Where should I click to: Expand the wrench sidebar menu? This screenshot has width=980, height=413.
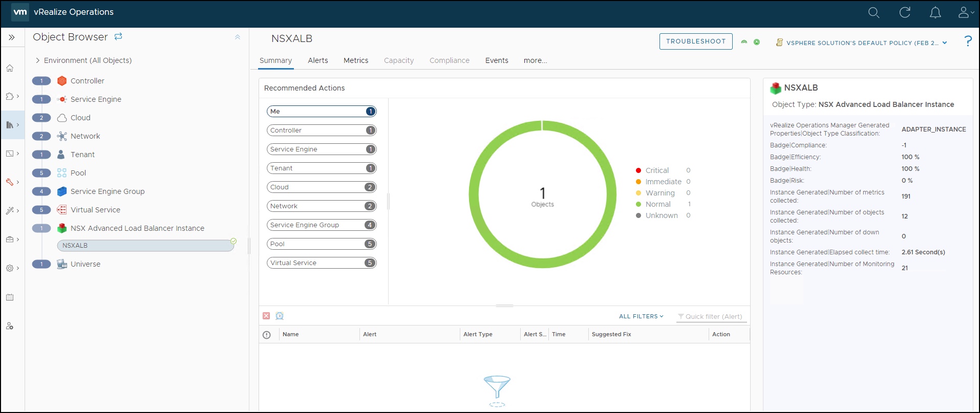pos(12,182)
